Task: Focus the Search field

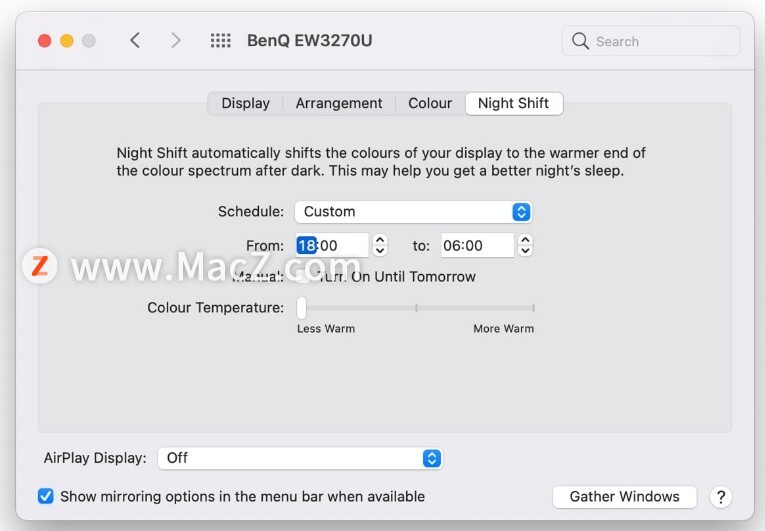Action: 651,41
